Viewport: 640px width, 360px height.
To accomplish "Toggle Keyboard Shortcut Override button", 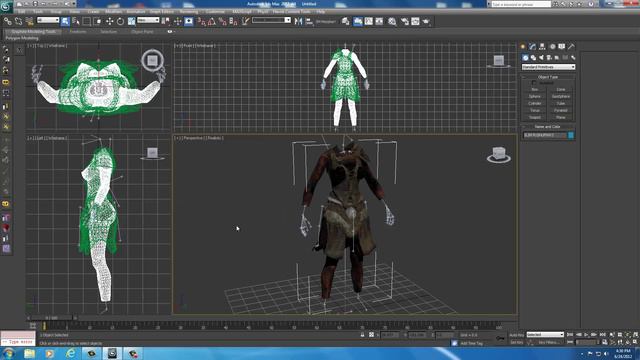I will pos(189,21).
